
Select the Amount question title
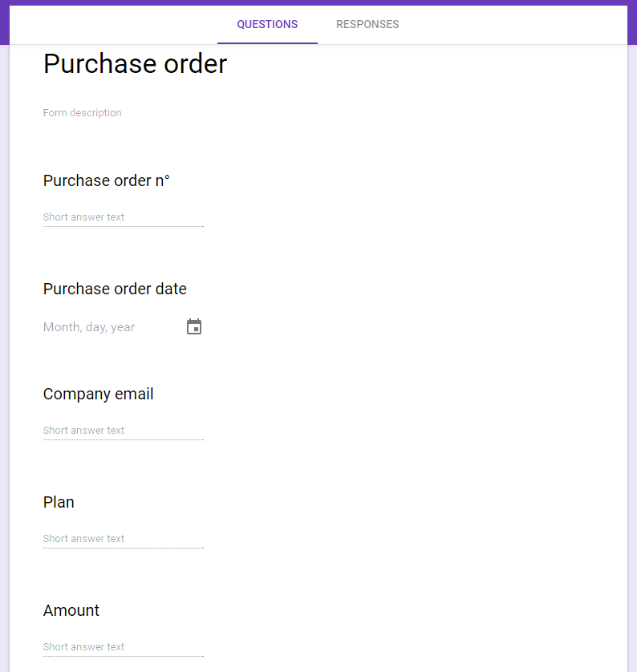pyautogui.click(x=71, y=610)
